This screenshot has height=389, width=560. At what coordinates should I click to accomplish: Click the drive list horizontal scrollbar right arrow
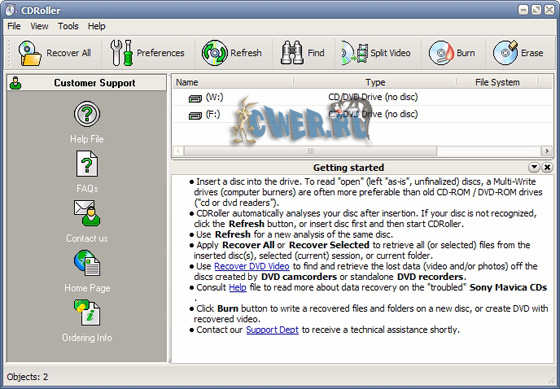coord(547,151)
